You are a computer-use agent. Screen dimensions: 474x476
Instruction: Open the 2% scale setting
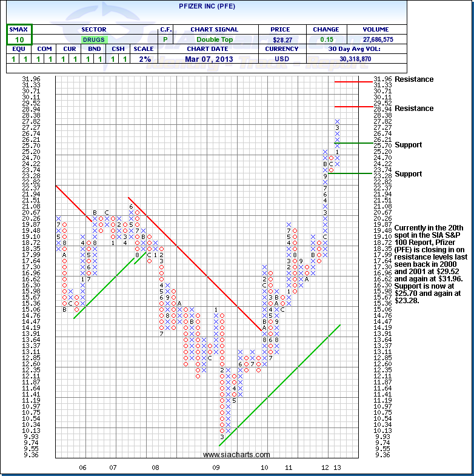[x=143, y=59]
